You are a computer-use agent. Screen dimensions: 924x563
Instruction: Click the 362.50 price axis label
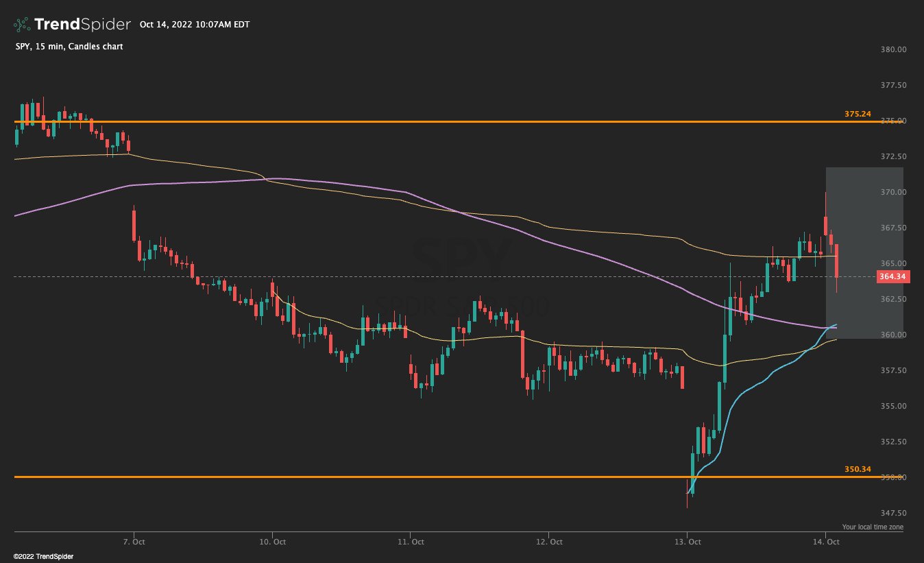pyautogui.click(x=892, y=299)
